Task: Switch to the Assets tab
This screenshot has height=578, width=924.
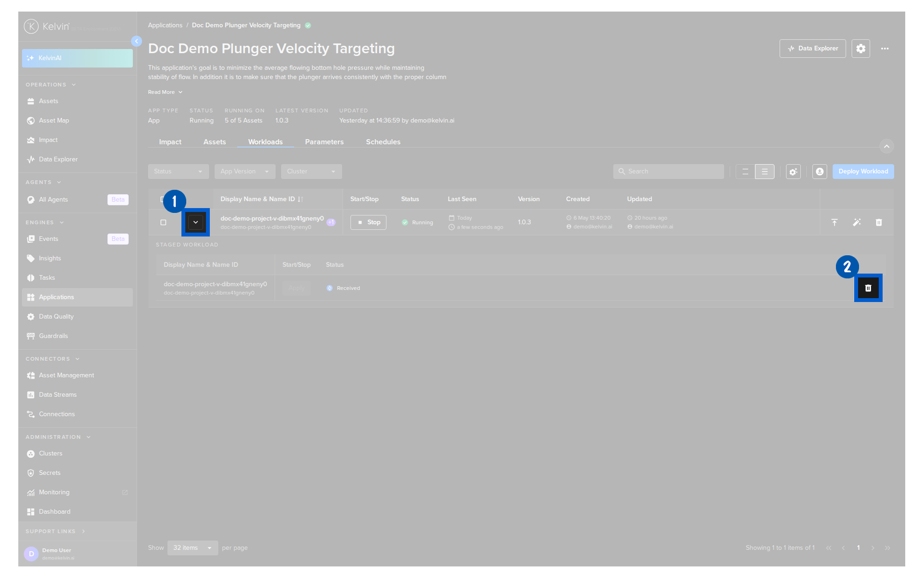Action: pos(215,142)
